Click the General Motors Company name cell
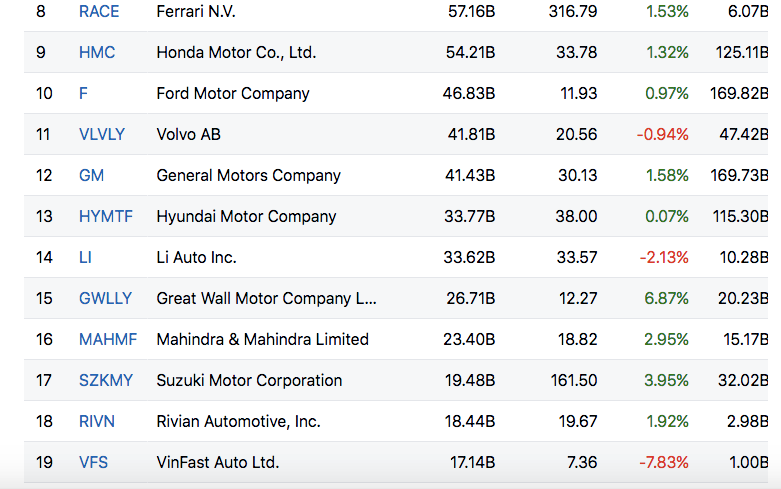 coord(248,175)
